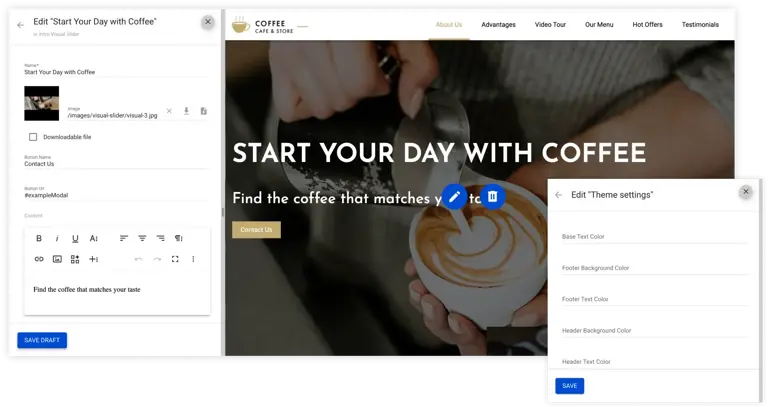Click the blue pencil edit button
Viewport: 768px width, 407px height.
455,197
